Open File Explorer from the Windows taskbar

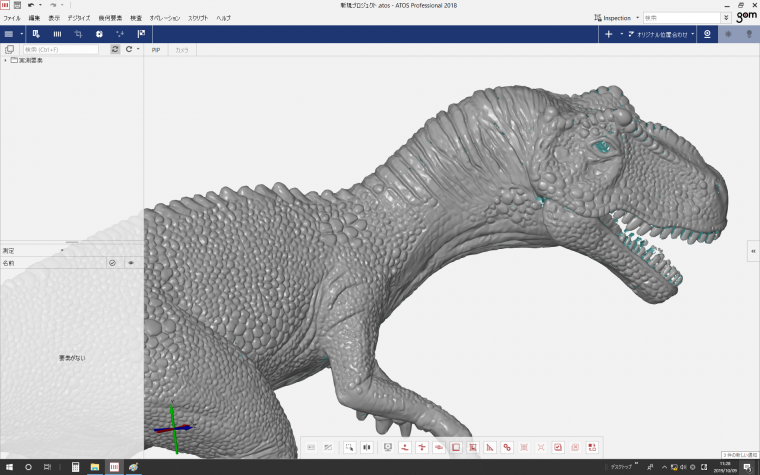pyautogui.click(x=95, y=467)
